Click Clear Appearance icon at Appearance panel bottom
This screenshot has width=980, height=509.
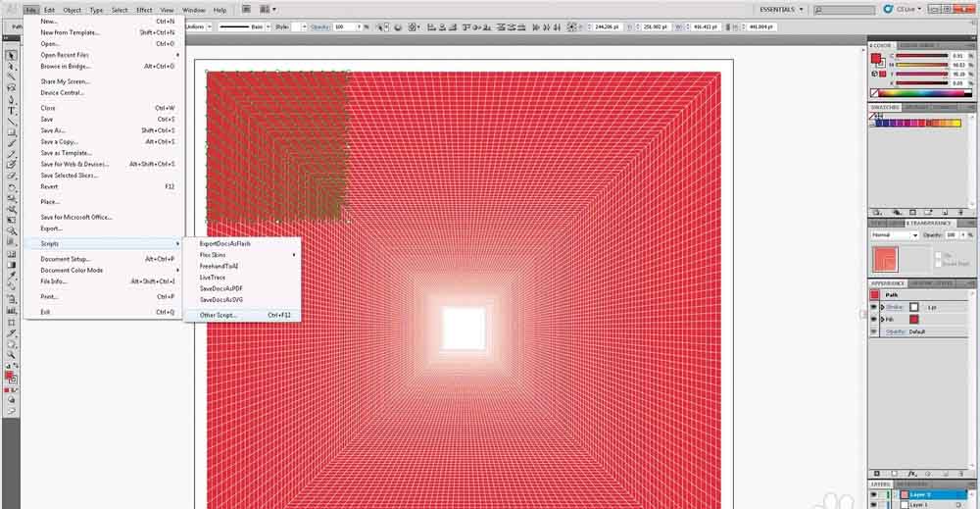point(927,474)
